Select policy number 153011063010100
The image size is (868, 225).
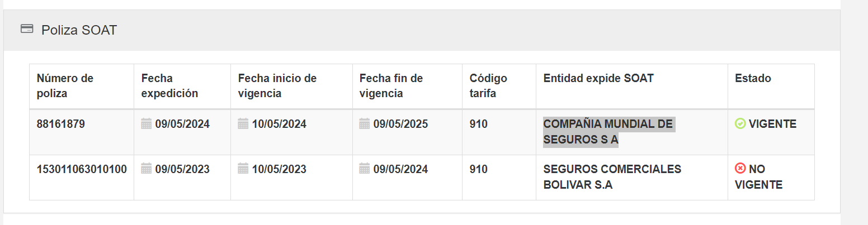pyautogui.click(x=82, y=169)
